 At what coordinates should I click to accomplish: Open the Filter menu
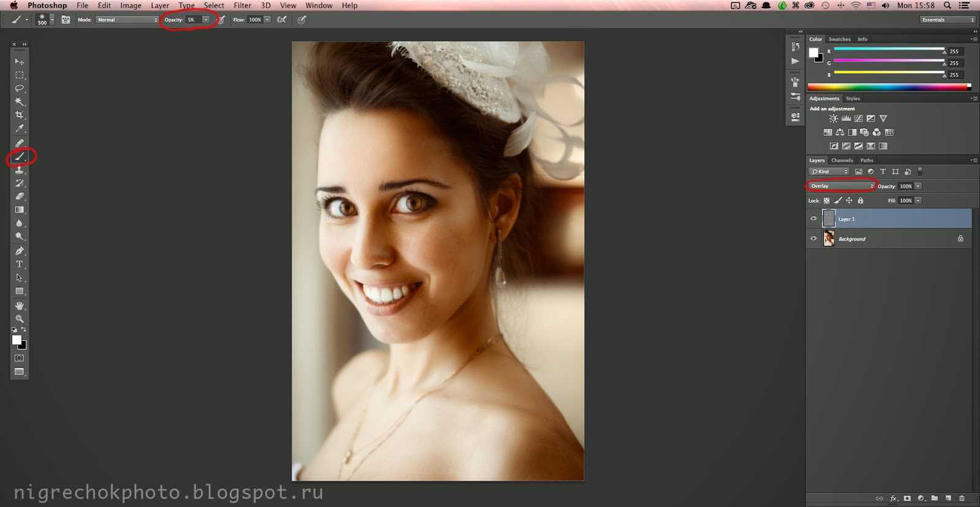[242, 6]
